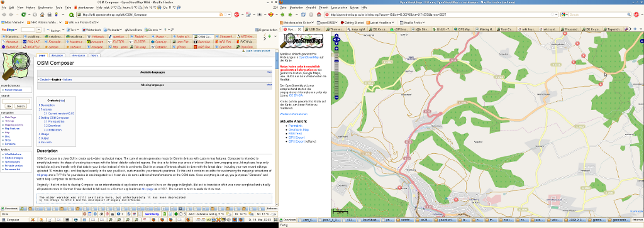This screenshot has width=644, height=228.
Task: Zoom out on the bug map
Action: point(336,97)
